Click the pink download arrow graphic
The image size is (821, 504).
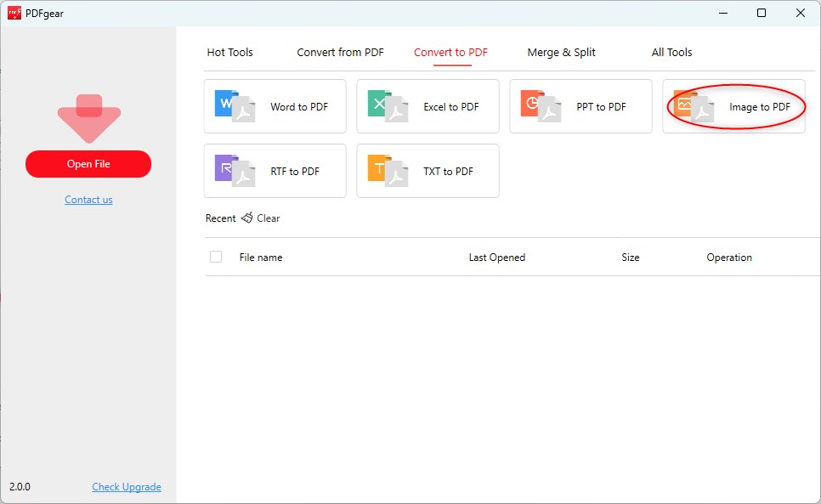click(88, 116)
